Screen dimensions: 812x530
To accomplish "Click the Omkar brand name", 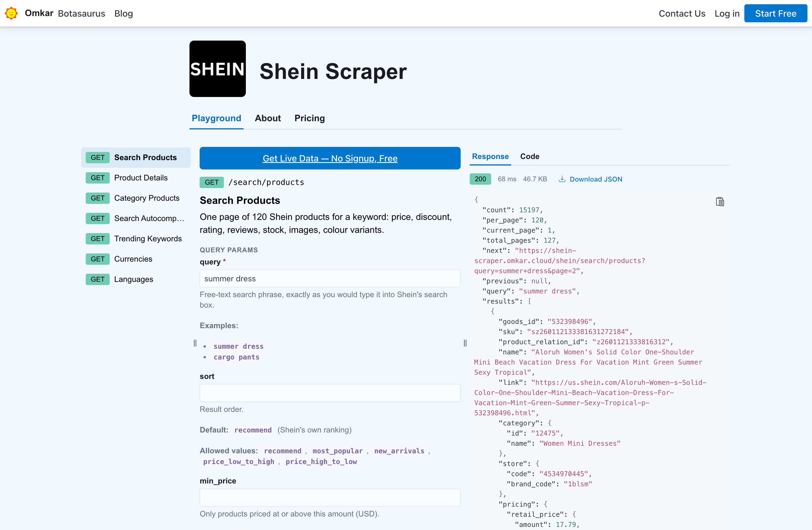I will pos(39,13).
